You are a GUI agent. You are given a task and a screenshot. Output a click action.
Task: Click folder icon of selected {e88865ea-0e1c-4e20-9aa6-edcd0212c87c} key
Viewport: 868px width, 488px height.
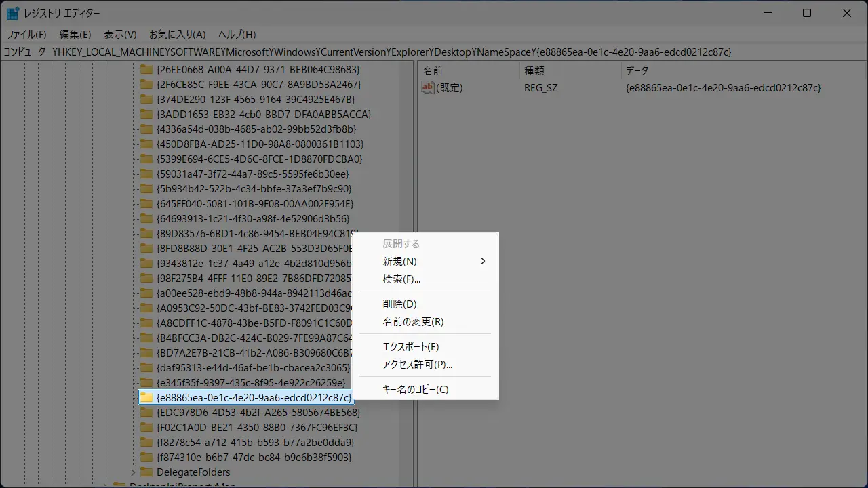click(146, 397)
